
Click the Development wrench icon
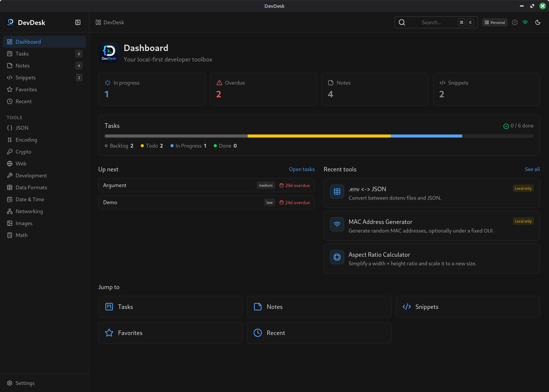pyautogui.click(x=10, y=176)
